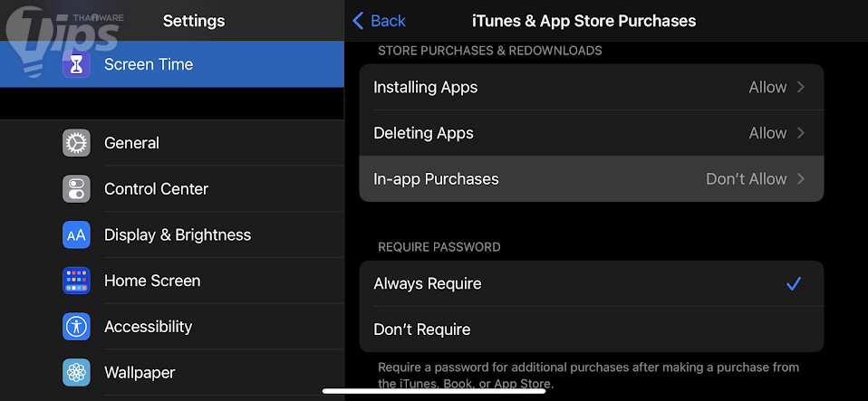Select the Always Require password option

click(x=428, y=283)
